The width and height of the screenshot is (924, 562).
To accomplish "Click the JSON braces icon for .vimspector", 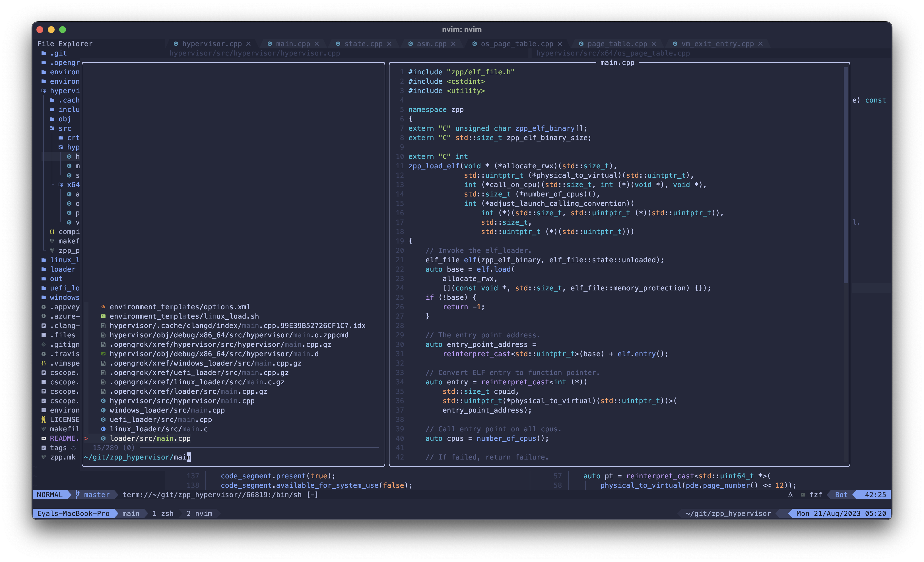I will pyautogui.click(x=44, y=363).
